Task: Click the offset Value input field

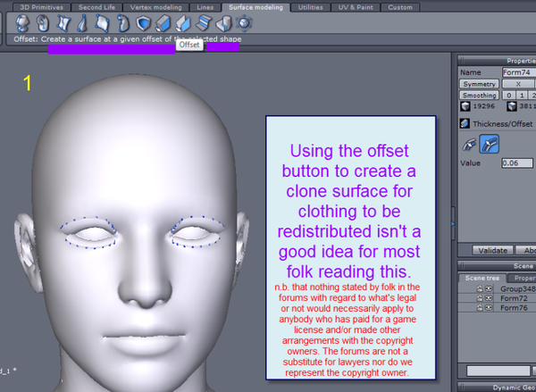Action: coord(516,163)
